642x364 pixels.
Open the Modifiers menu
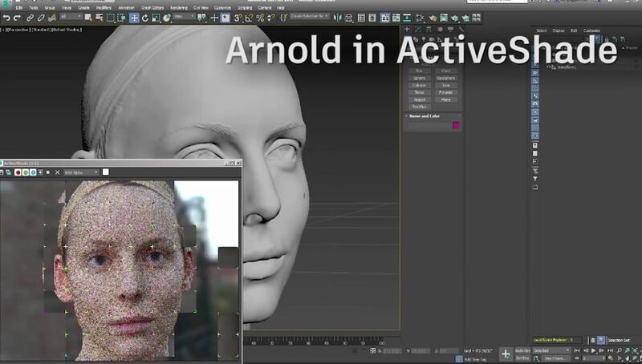pyautogui.click(x=104, y=7)
